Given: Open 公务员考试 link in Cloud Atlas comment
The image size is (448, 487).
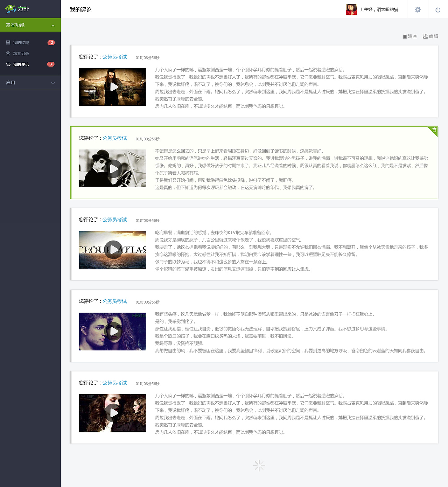Looking at the screenshot, I should [114, 220].
